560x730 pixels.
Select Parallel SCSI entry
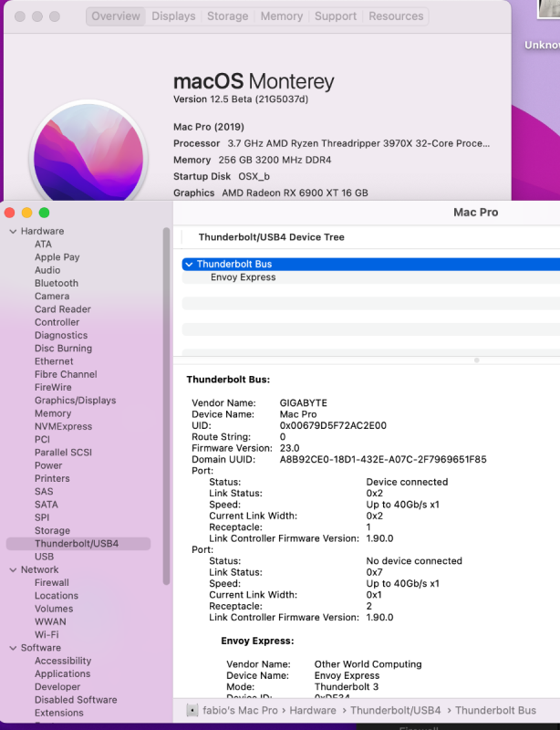coord(63,453)
